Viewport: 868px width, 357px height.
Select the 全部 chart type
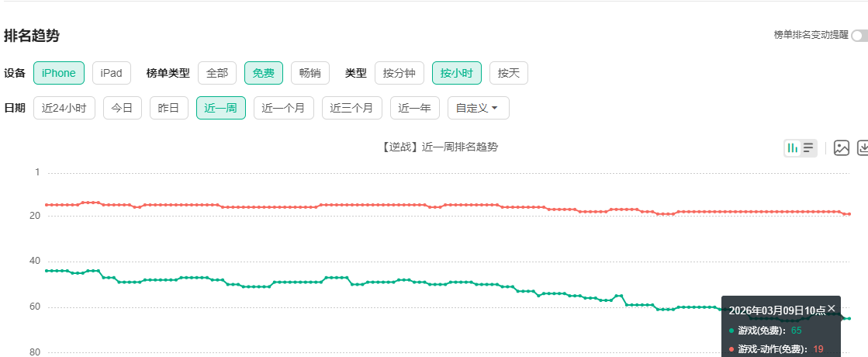point(217,73)
